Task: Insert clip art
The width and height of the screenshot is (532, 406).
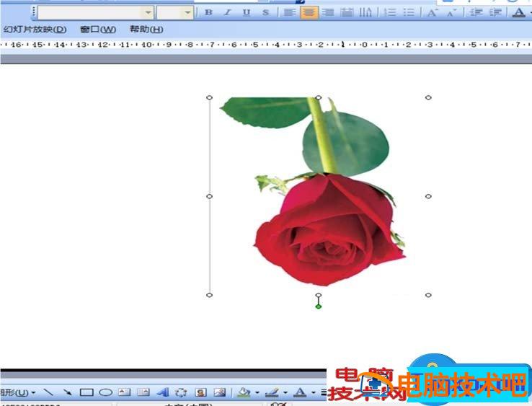Action: 200,393
